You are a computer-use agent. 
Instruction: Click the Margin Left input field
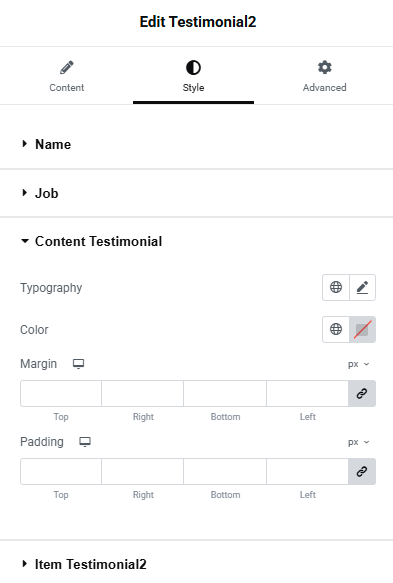(x=307, y=393)
